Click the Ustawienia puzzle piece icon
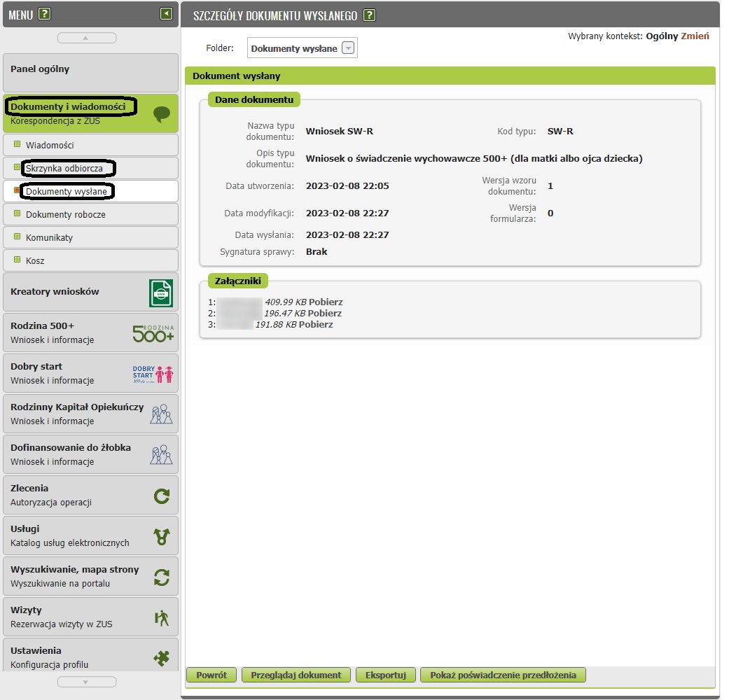750x700 pixels. (x=162, y=657)
